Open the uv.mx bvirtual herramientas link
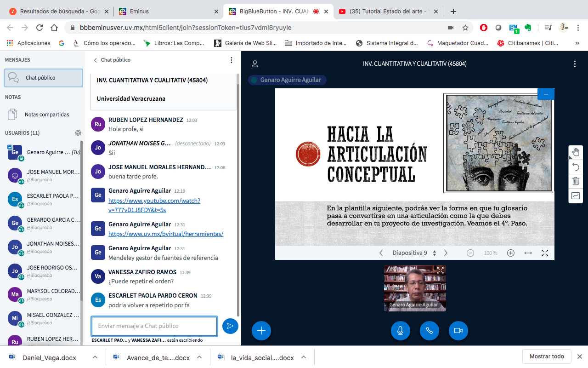The height and width of the screenshot is (368, 588). pos(166,234)
